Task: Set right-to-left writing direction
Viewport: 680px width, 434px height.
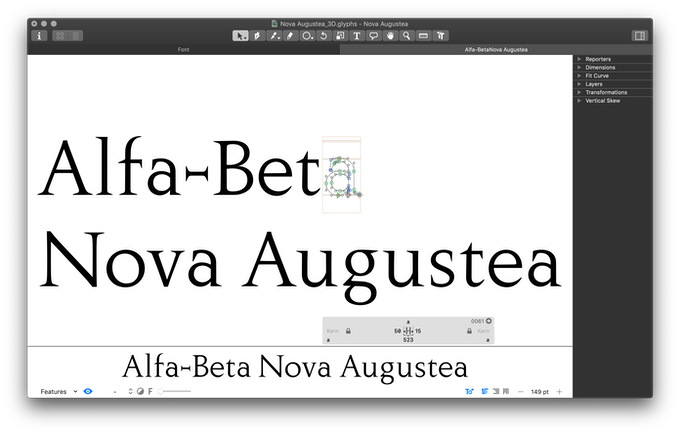Action: coord(496,392)
